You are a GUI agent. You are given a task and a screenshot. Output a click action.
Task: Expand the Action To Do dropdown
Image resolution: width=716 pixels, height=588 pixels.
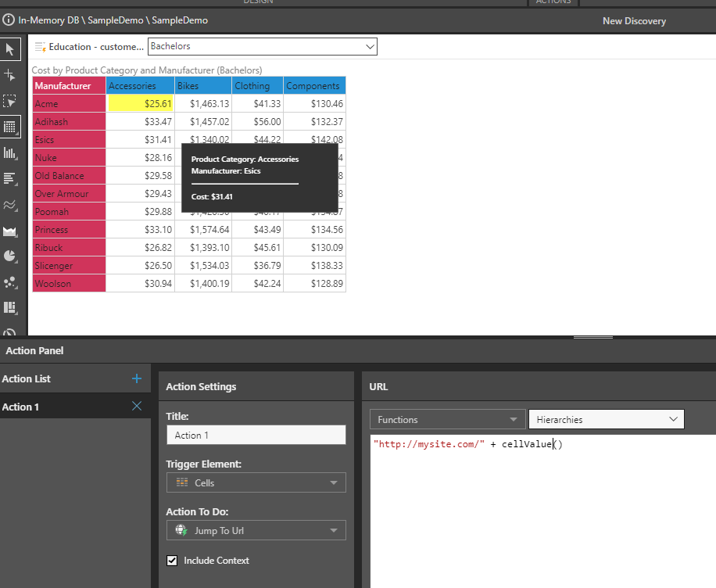256,530
